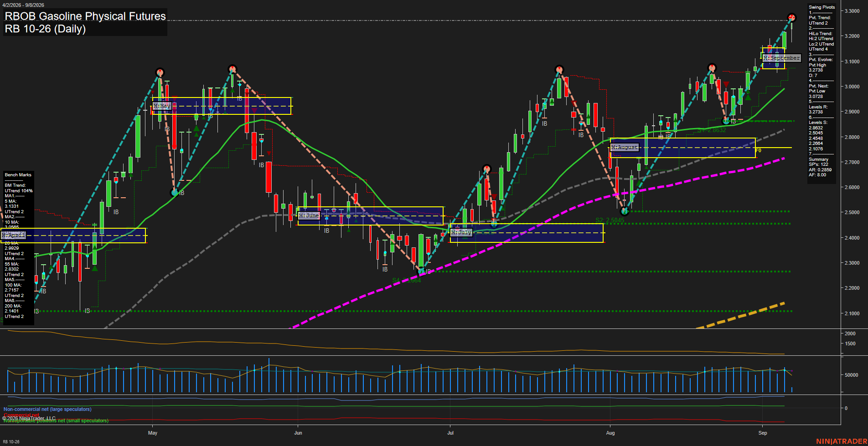Viewport: 868px width, 446px height.
Task: Click the late-July swing high pivot circle
Action: 559,70
